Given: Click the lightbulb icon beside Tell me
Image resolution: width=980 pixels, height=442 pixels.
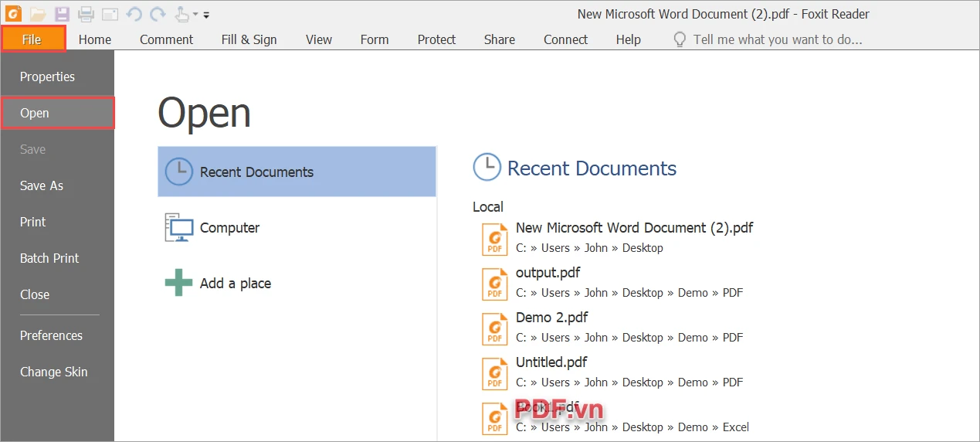Looking at the screenshot, I should [680, 39].
